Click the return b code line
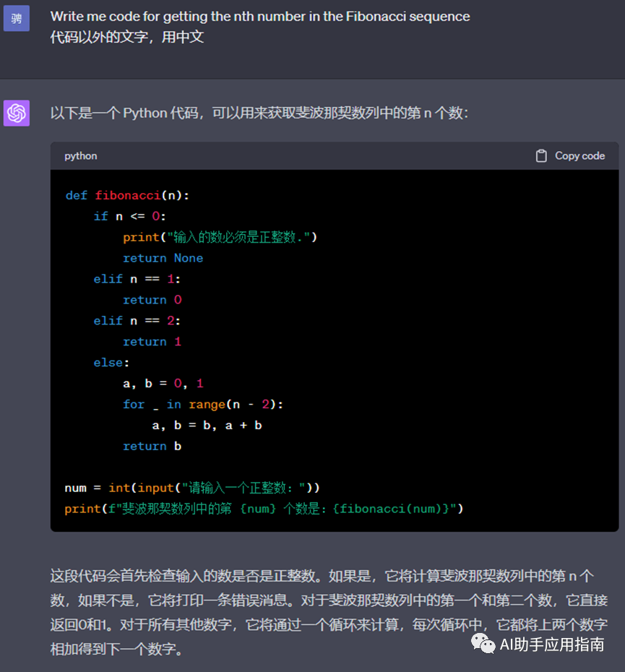 click(152, 446)
